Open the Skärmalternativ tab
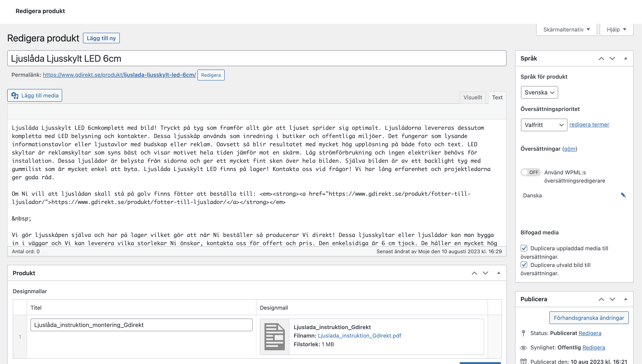The height and width of the screenshot is (364, 642). 566,30
